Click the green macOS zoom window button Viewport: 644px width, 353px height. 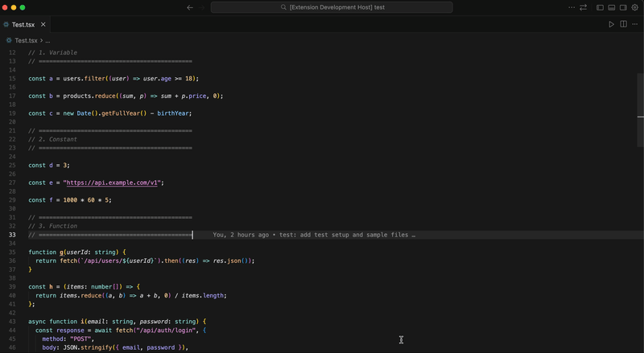23,7
